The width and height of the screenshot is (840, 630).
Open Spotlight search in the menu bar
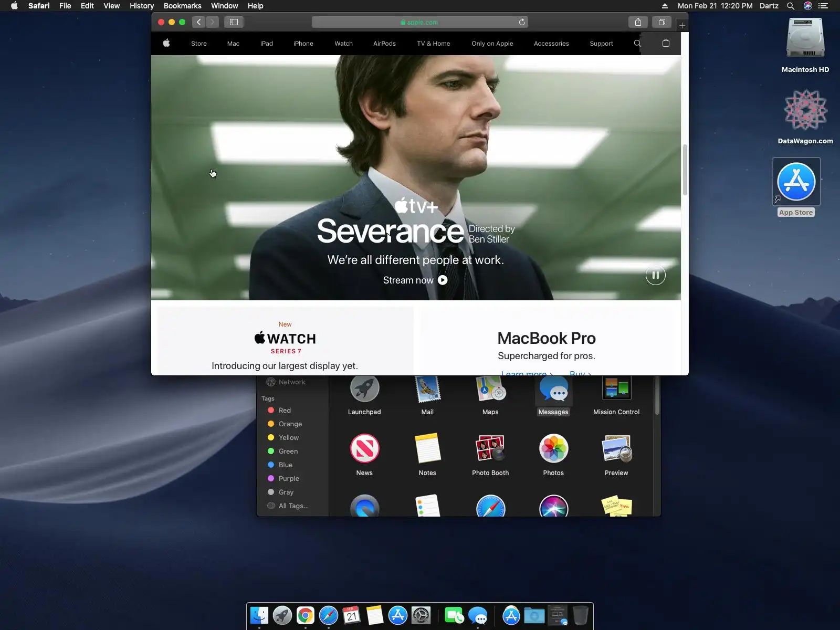tap(790, 6)
